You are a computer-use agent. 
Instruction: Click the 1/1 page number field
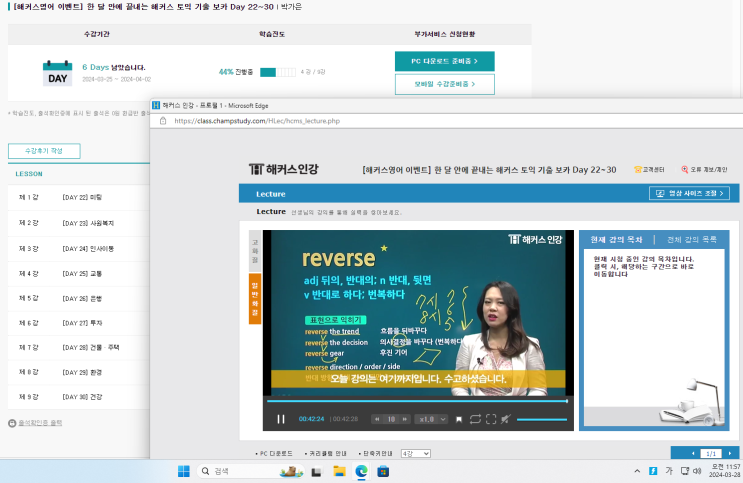(x=711, y=454)
